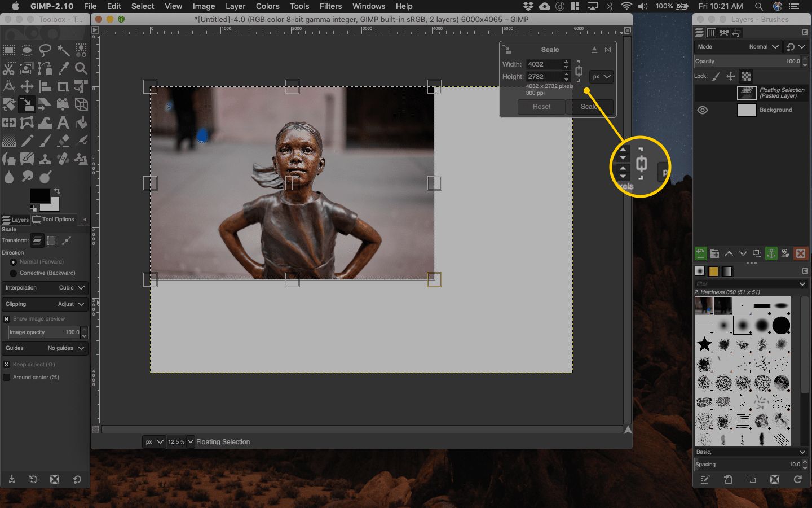Open the Layer menu
Viewport: 812px width, 508px height.
(x=235, y=6)
